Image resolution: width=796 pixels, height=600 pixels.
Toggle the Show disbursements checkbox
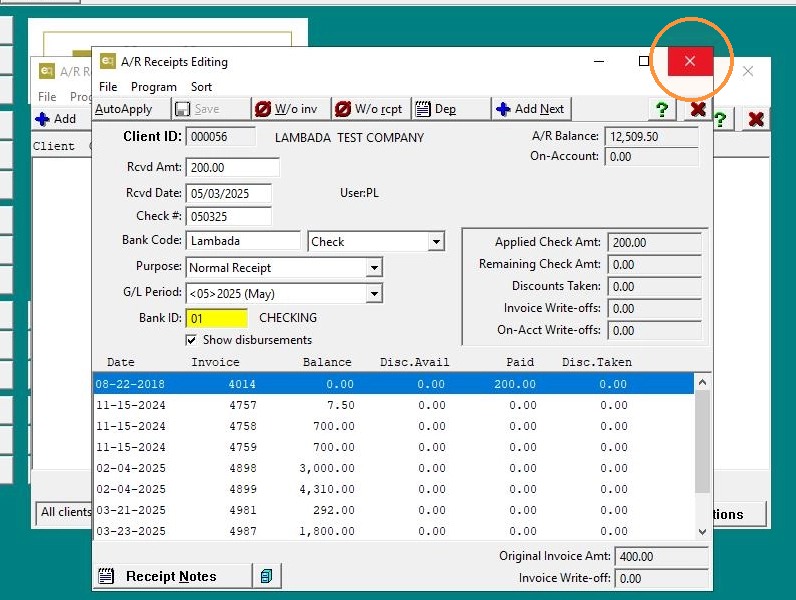tap(191, 340)
